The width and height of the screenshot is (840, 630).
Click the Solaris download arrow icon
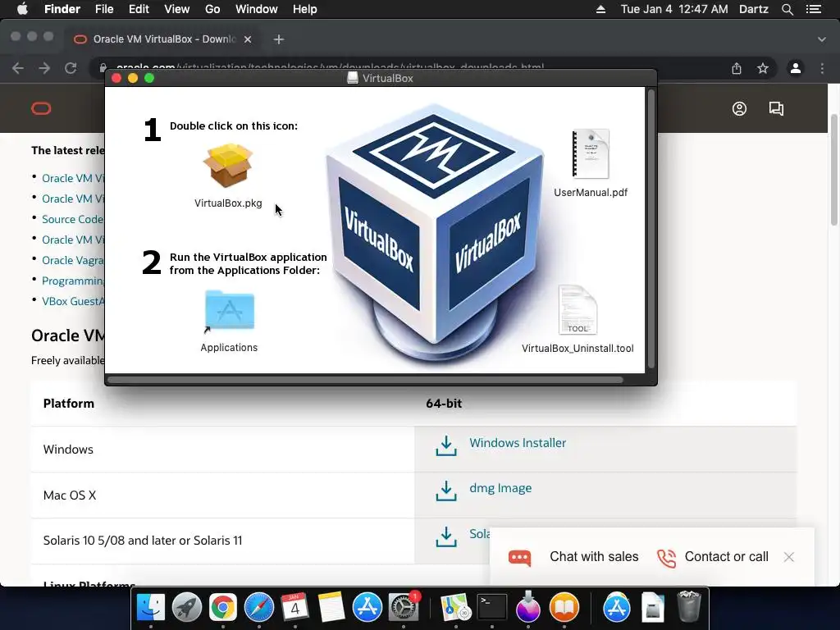(446, 536)
